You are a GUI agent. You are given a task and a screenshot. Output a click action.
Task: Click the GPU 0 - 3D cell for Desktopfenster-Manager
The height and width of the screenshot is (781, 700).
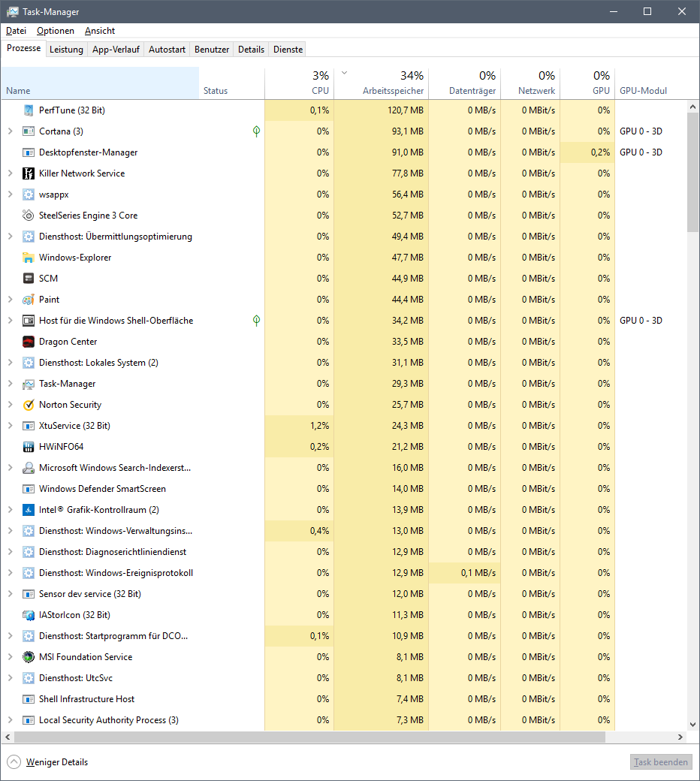pos(641,152)
